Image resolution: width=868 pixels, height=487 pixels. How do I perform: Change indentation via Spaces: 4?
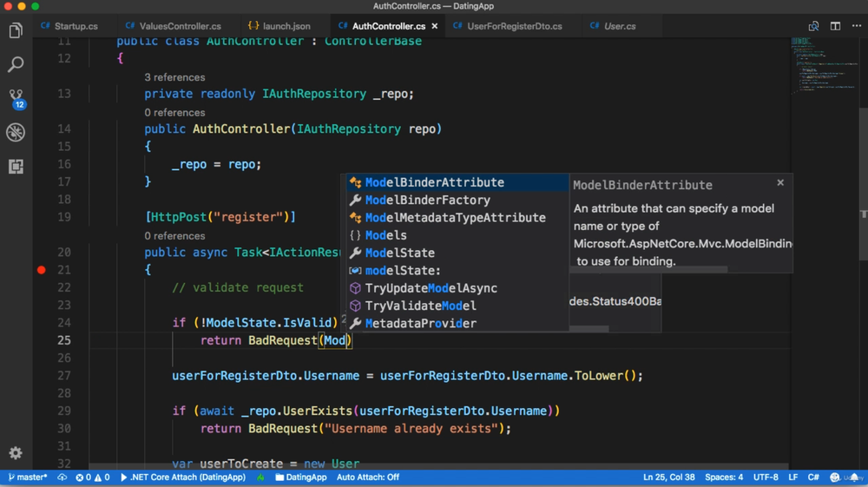pos(724,477)
